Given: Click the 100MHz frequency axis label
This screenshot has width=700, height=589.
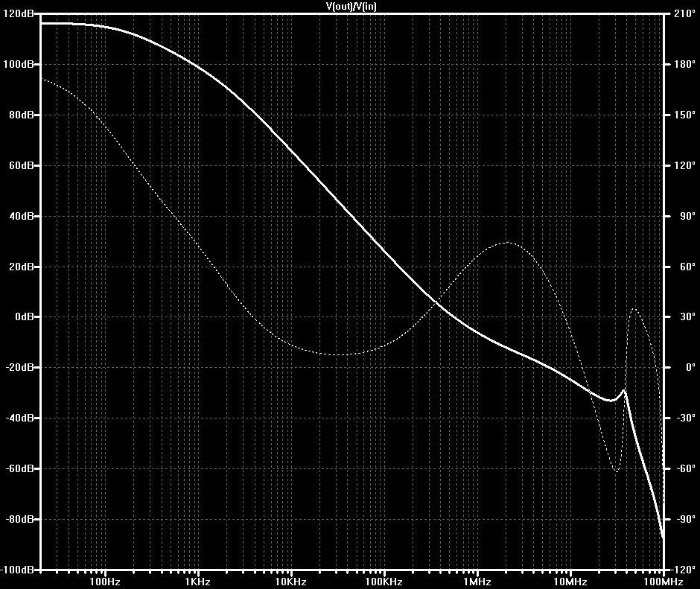Looking at the screenshot, I should 664,582.
